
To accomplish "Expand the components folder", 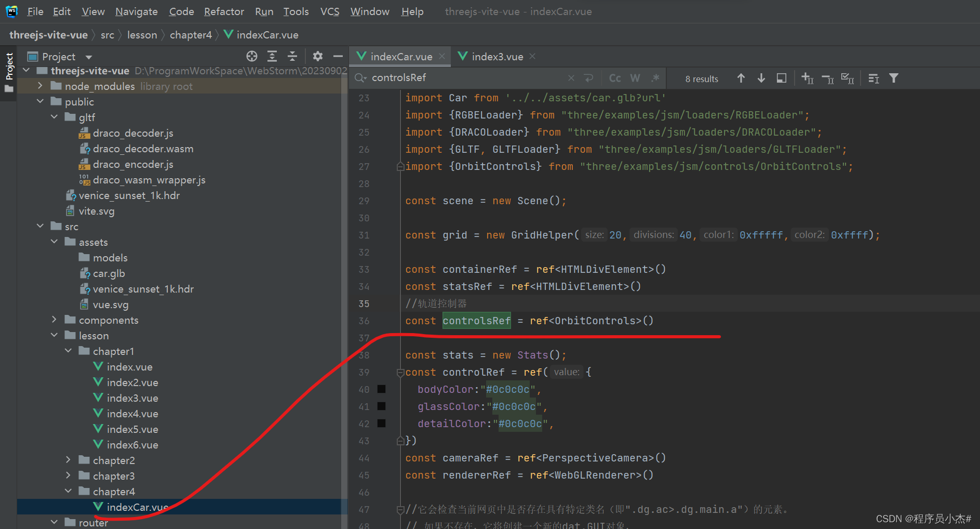I will (x=54, y=320).
